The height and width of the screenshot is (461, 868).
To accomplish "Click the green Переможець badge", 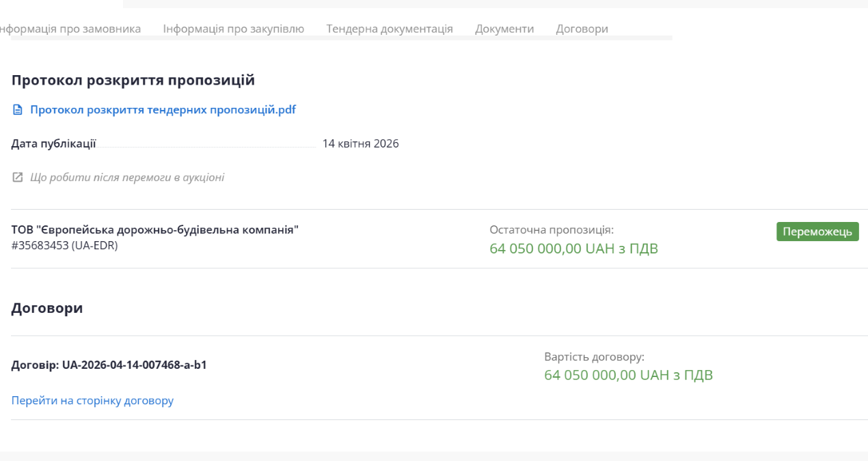I will point(817,232).
